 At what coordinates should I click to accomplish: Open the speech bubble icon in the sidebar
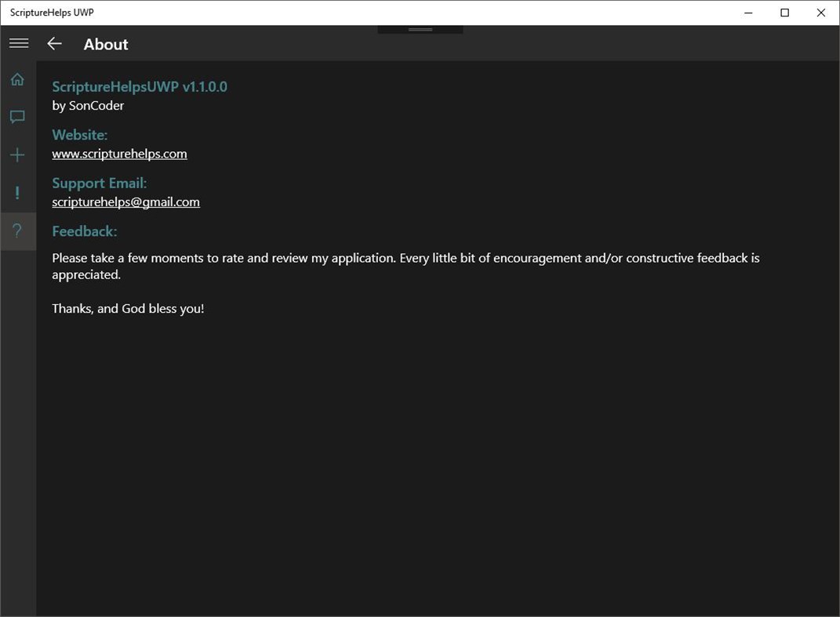point(17,116)
